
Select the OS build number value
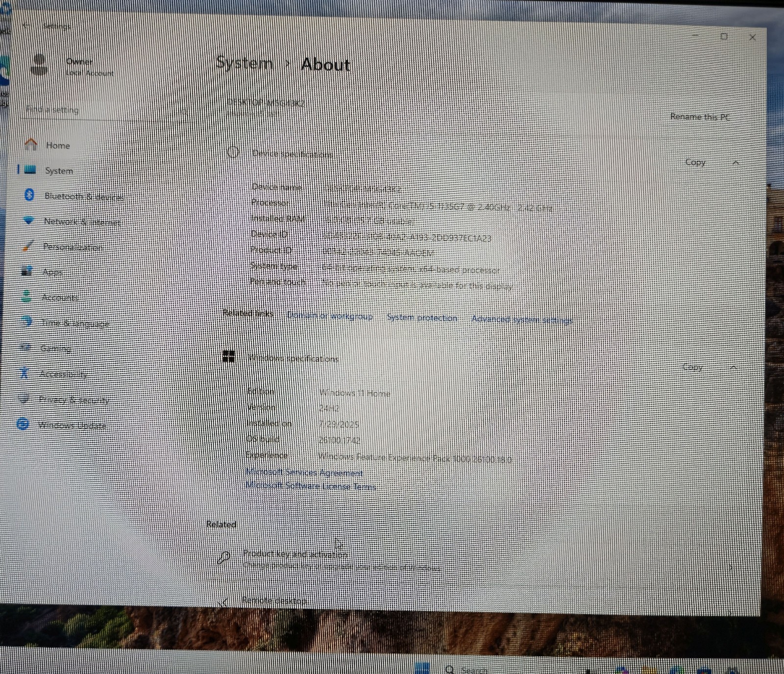click(339, 440)
